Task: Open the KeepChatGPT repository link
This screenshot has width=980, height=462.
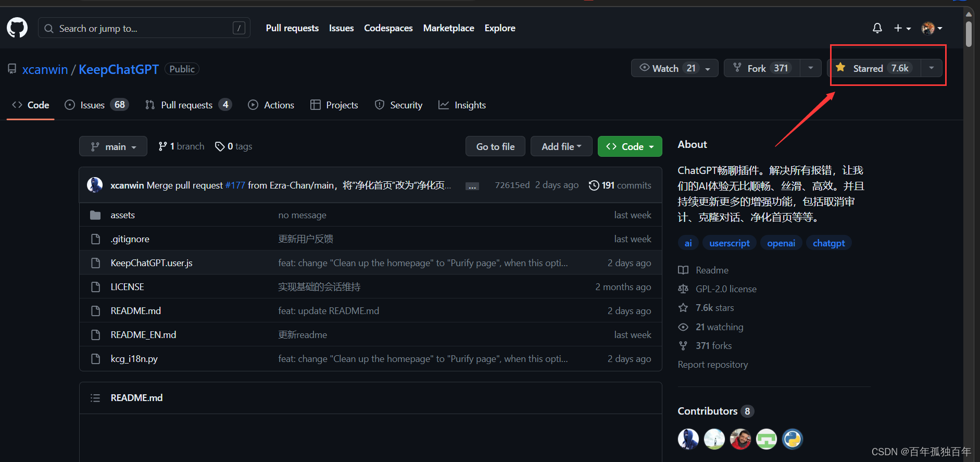Action: pos(119,69)
